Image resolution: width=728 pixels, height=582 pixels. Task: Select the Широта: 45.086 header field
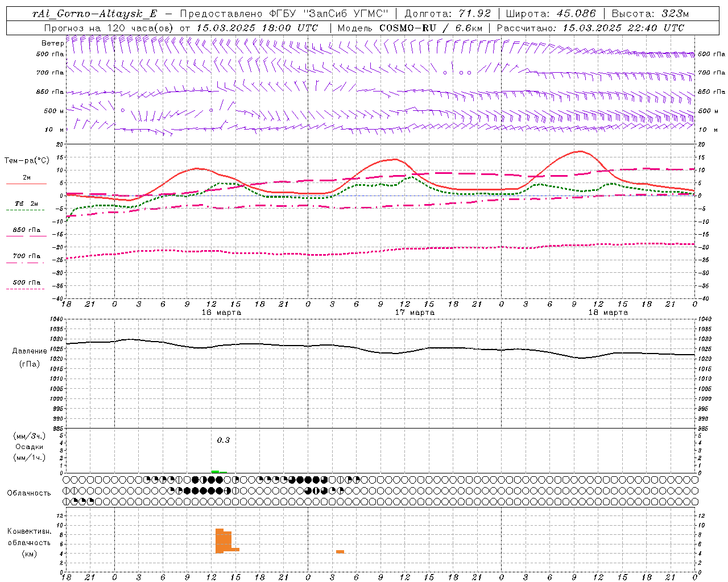[x=551, y=14]
